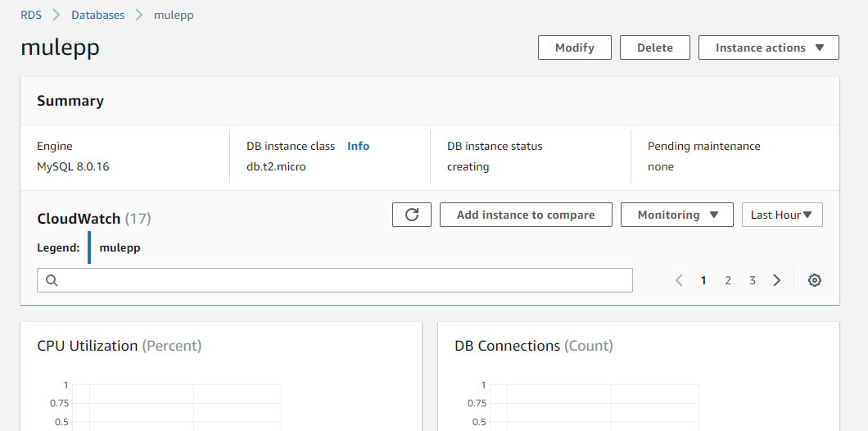Click the Pending maintenance none value
Screen dimensions: 868x431
pyautogui.click(x=660, y=166)
